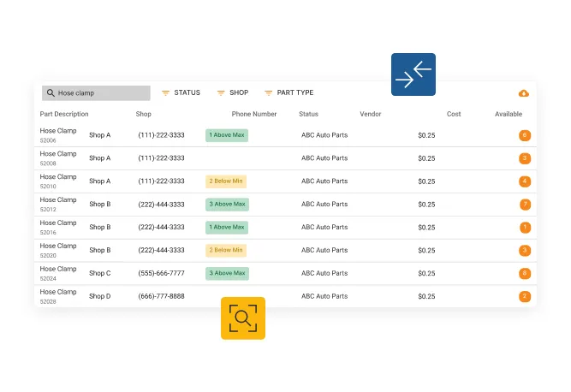
Task: Click phone (666)-777-8888 in Shop D row
Action: [161, 296]
